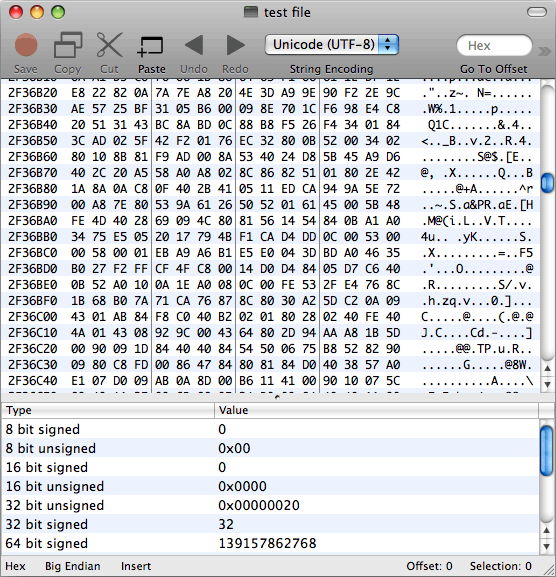Click the Undo arrow icon

[194, 45]
